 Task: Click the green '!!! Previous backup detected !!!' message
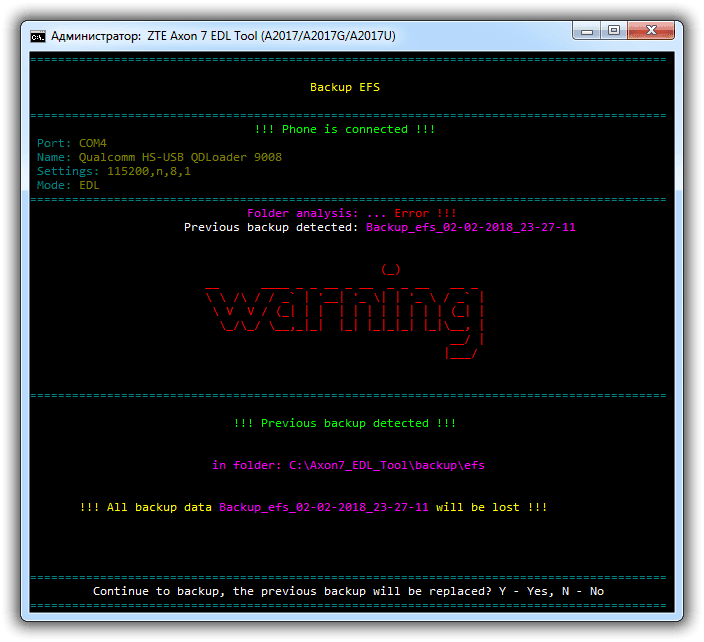point(345,423)
